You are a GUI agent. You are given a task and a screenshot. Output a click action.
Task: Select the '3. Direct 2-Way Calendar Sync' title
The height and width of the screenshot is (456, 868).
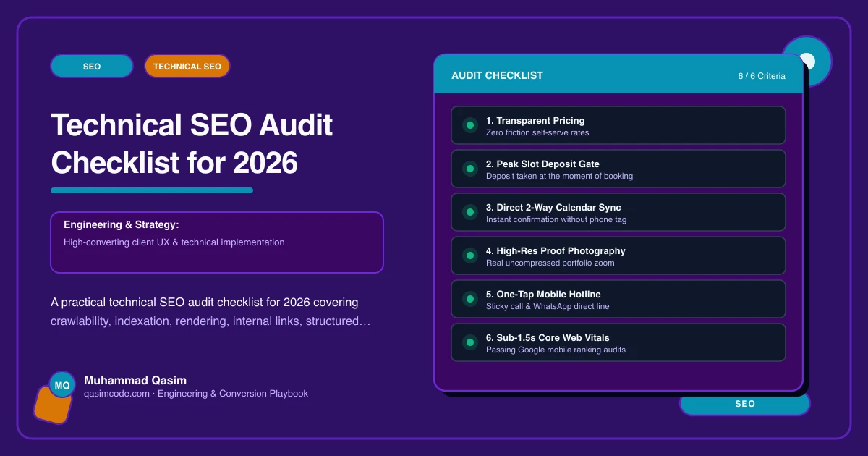(x=553, y=208)
